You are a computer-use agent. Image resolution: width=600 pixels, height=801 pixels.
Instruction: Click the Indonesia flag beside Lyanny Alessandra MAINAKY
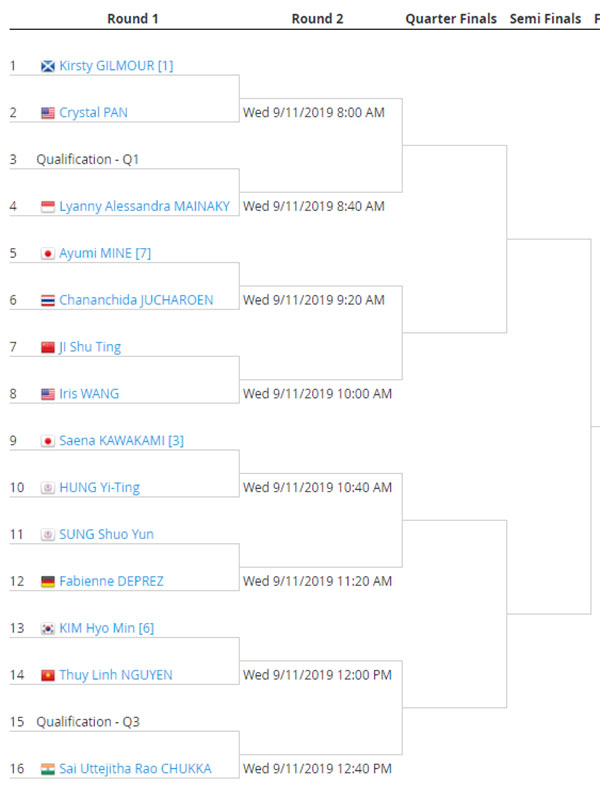pos(47,207)
